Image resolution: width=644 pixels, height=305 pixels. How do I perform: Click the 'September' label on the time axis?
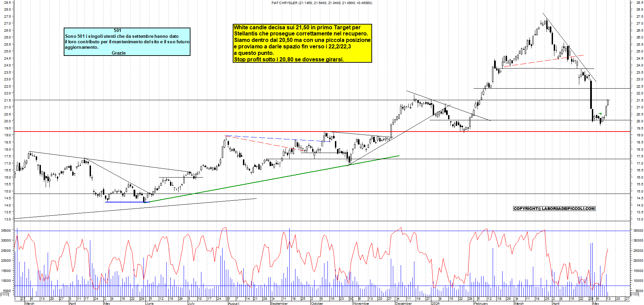[x=279, y=303]
